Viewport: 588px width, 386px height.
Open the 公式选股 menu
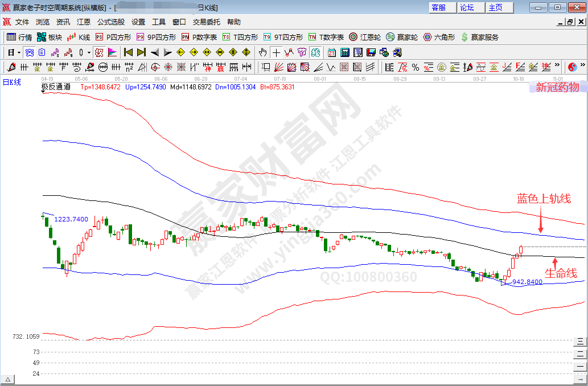click(110, 22)
